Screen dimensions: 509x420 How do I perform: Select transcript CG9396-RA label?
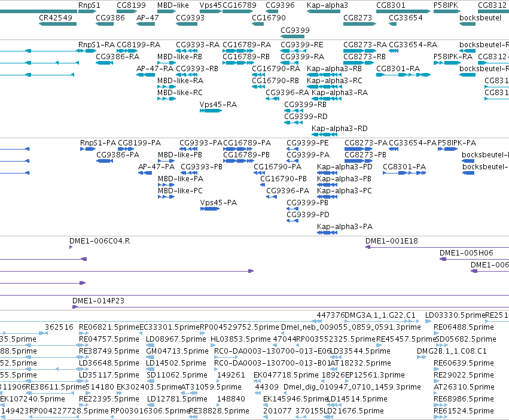(x=287, y=93)
